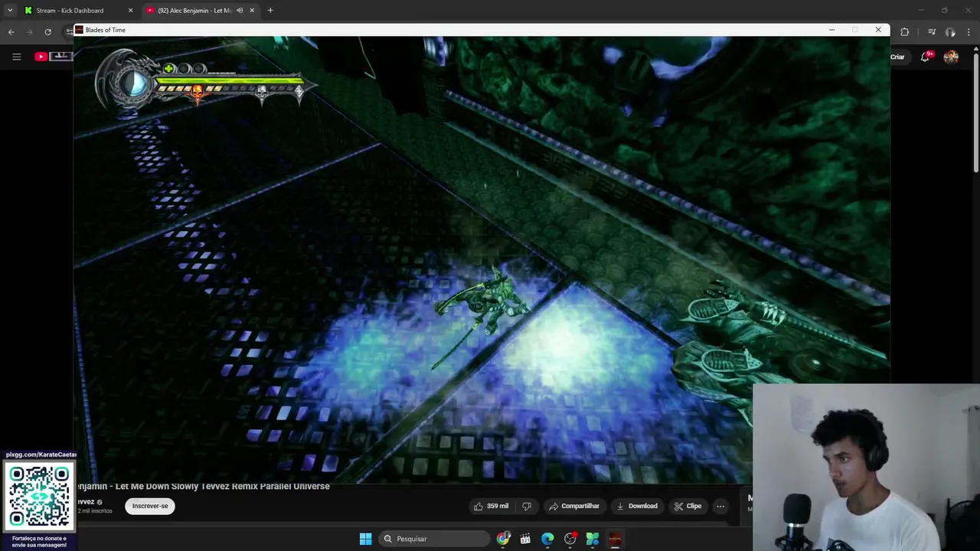Screen dimensions: 980x551
Task: Reload the current page
Action: tap(47, 32)
